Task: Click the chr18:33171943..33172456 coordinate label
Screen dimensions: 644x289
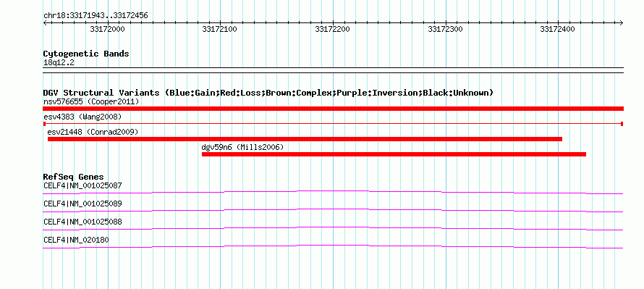Action: tap(96, 16)
